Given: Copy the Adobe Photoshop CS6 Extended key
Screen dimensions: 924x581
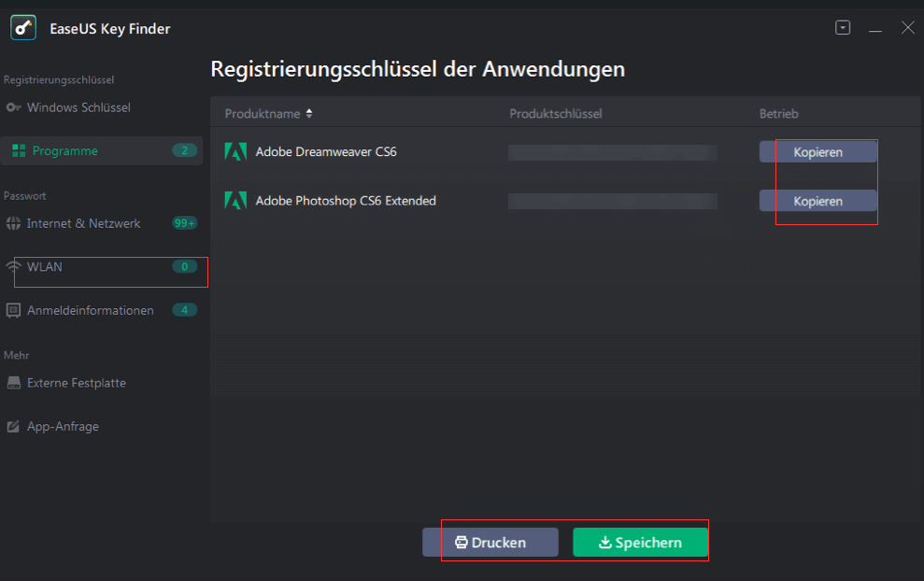Looking at the screenshot, I should (817, 201).
